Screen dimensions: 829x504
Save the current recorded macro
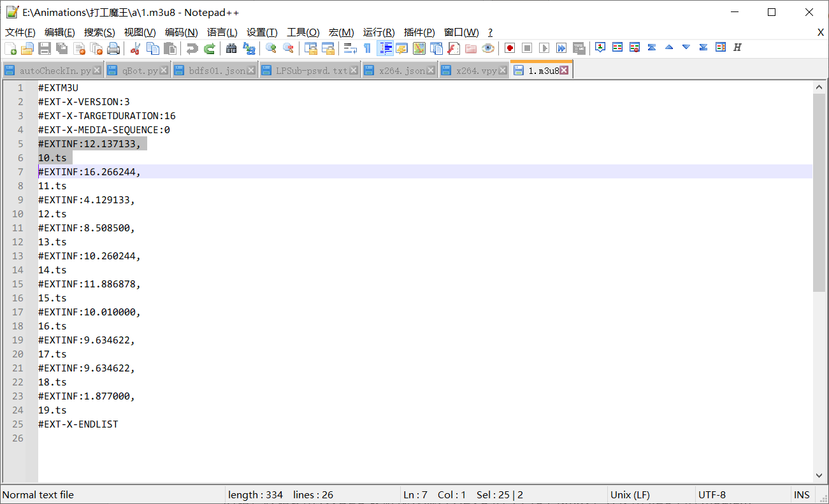coord(579,48)
